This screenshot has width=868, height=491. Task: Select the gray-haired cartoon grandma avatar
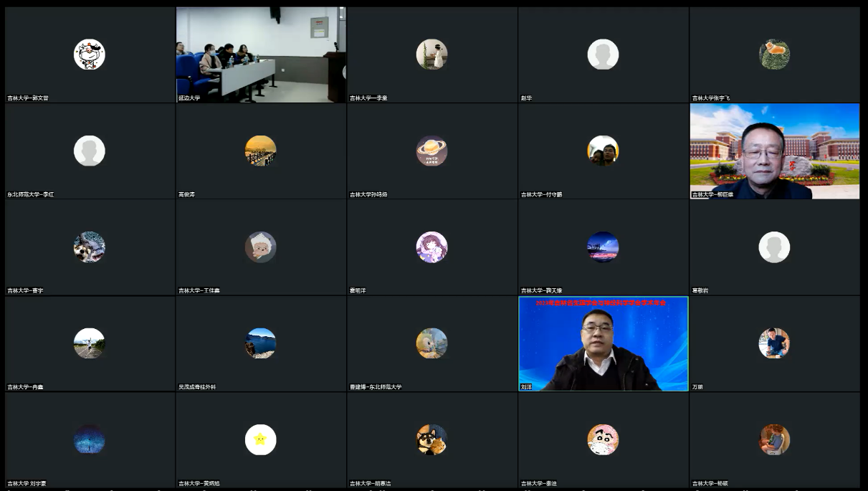260,247
